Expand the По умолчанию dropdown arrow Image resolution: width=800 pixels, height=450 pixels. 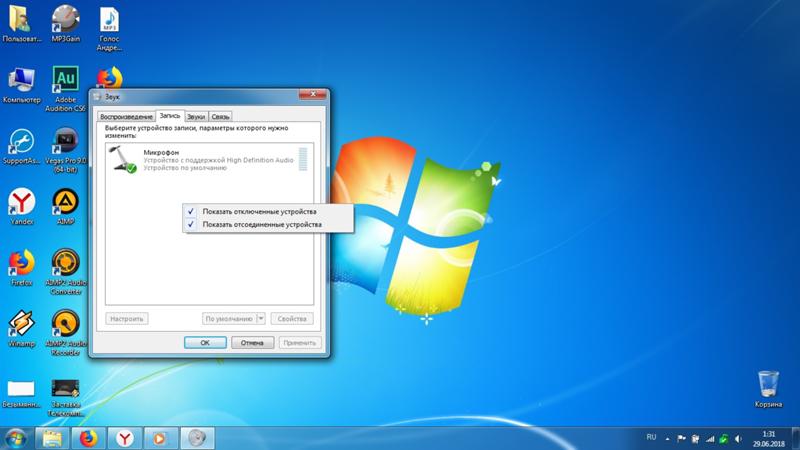pos(261,319)
